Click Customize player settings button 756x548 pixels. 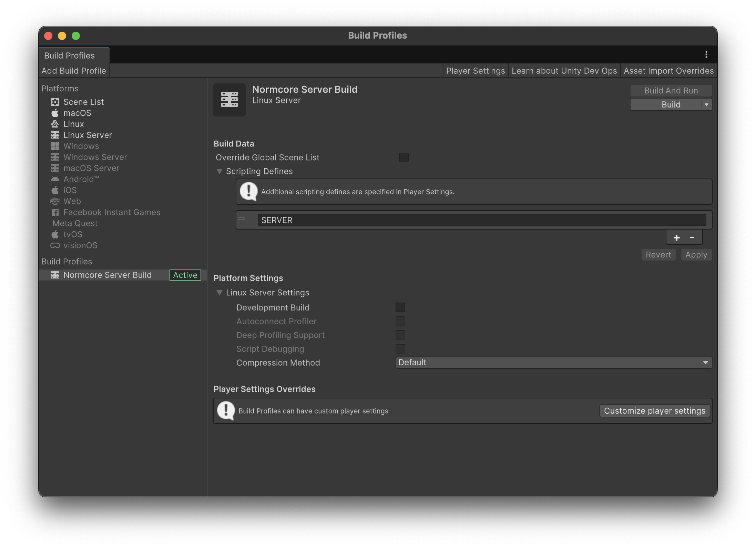[x=654, y=411]
